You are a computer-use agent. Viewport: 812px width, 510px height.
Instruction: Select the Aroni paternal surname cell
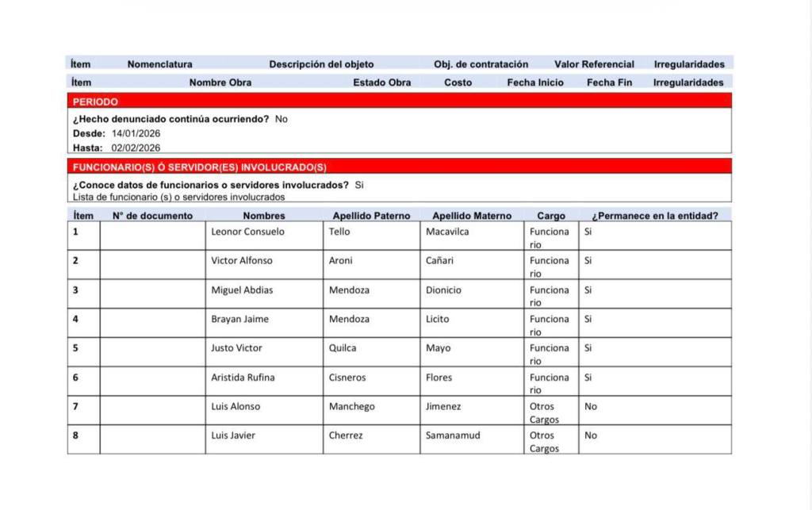tap(341, 260)
